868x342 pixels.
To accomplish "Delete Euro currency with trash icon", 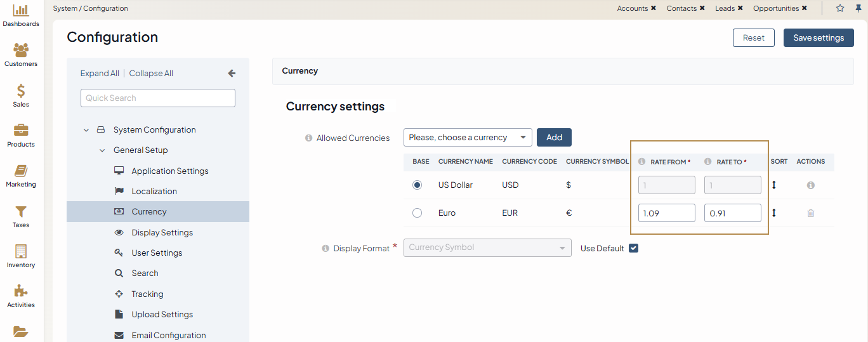I will [810, 213].
